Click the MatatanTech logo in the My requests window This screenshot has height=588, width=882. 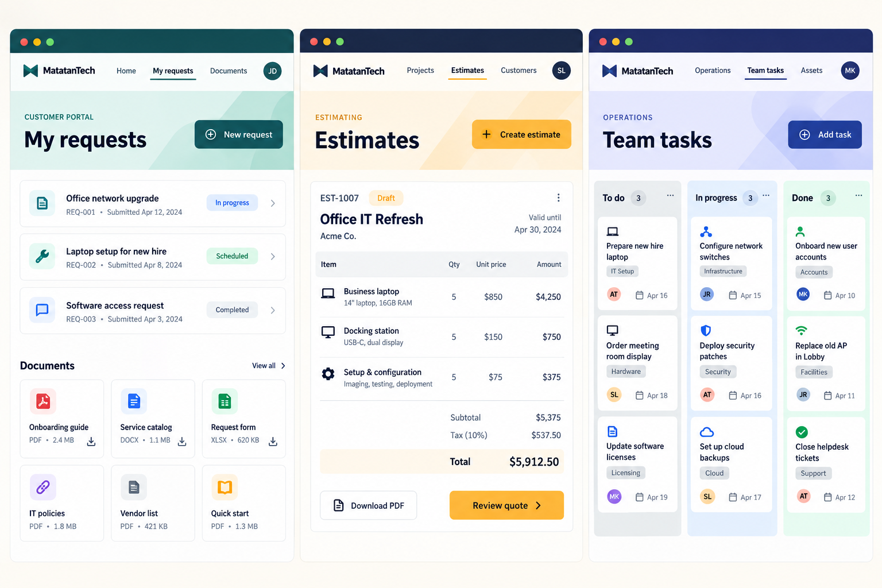pos(59,71)
